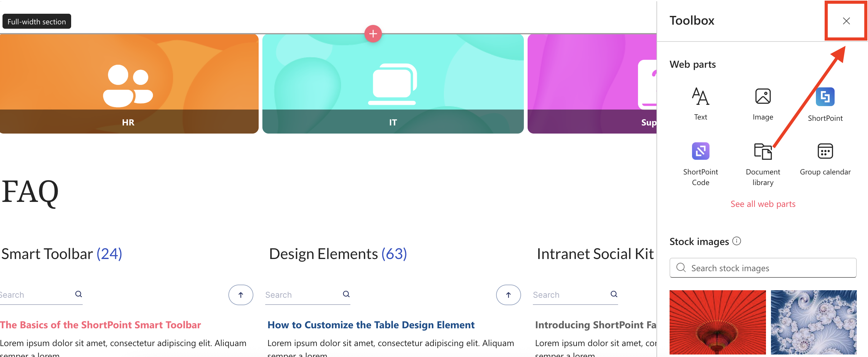Collapse Design Elements section with up arrow

(508, 295)
